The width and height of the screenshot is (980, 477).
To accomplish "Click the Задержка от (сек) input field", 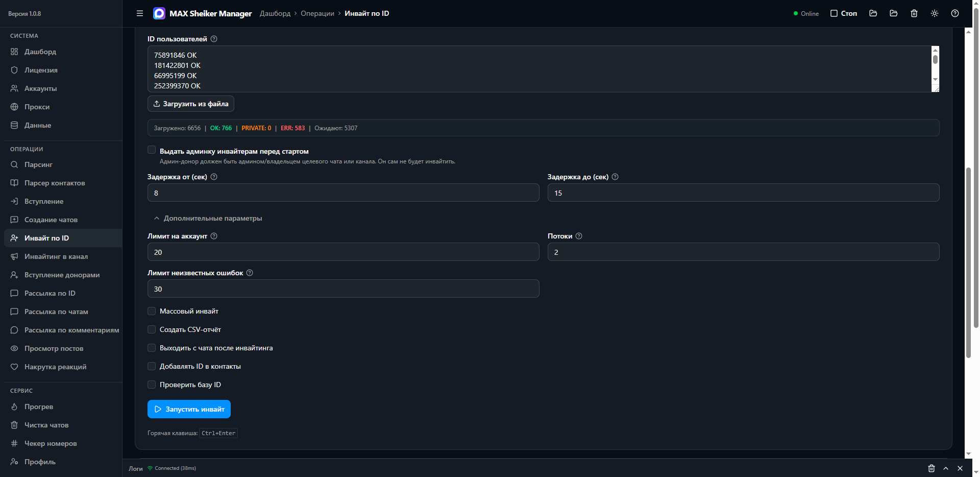I will (x=344, y=193).
